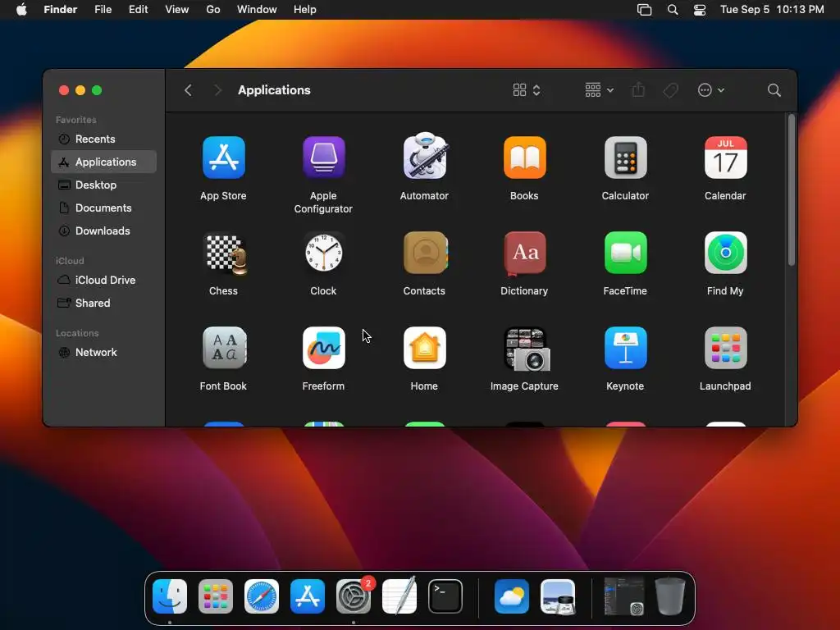Open the Action ellipsis menu

point(711,90)
